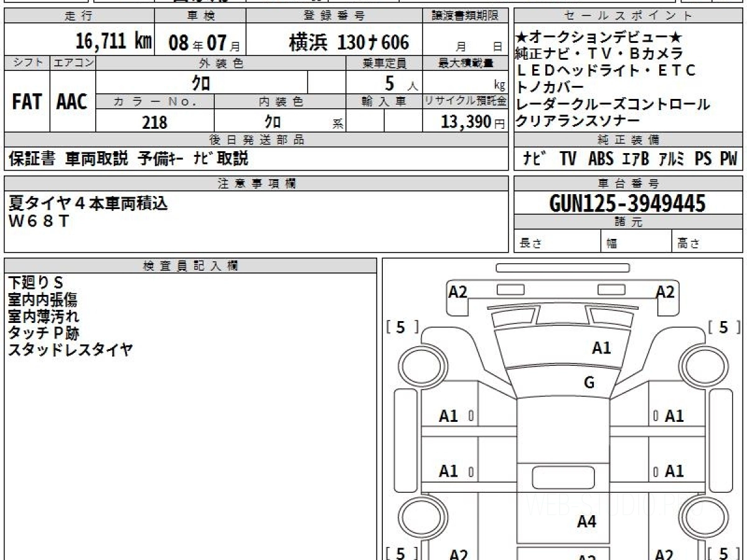Screen dimensions: 747x560
Task: Click the ★オークションデビュー★ line
Action: point(599,37)
